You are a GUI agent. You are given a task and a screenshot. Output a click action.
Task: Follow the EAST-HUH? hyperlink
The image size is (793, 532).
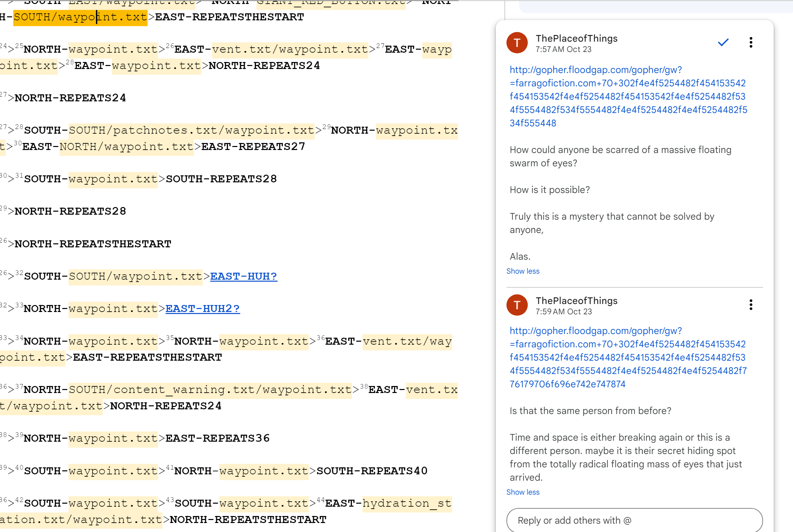243,276
